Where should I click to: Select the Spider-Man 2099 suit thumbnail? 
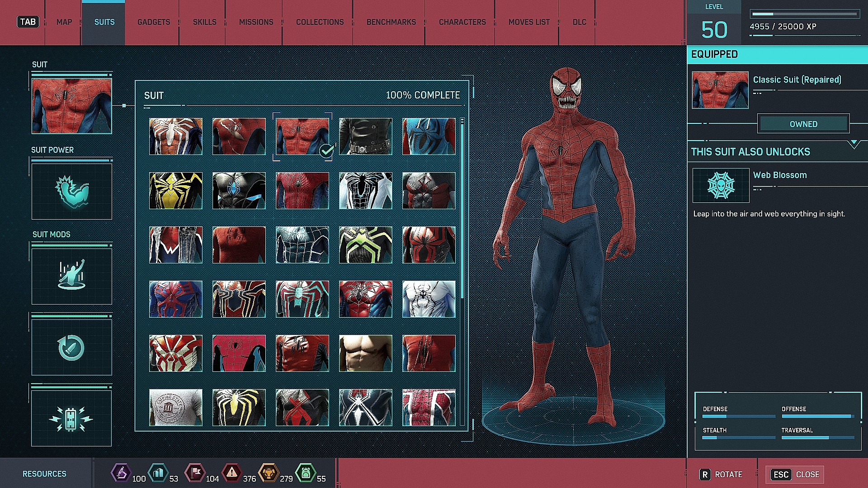176,299
